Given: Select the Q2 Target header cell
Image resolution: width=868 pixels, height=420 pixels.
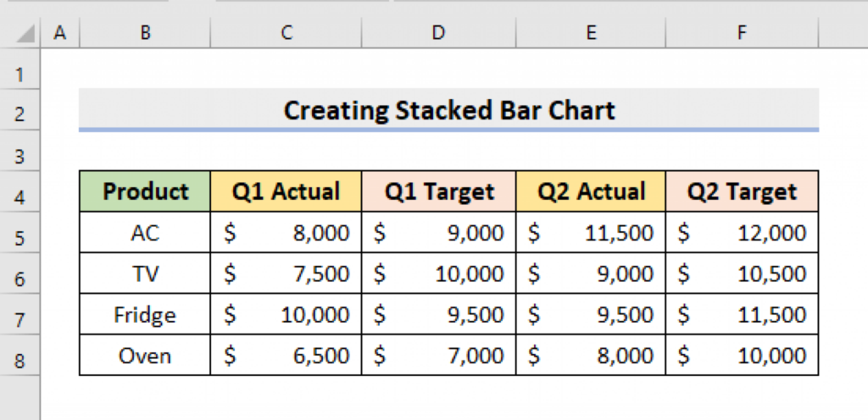Looking at the screenshot, I should [742, 191].
